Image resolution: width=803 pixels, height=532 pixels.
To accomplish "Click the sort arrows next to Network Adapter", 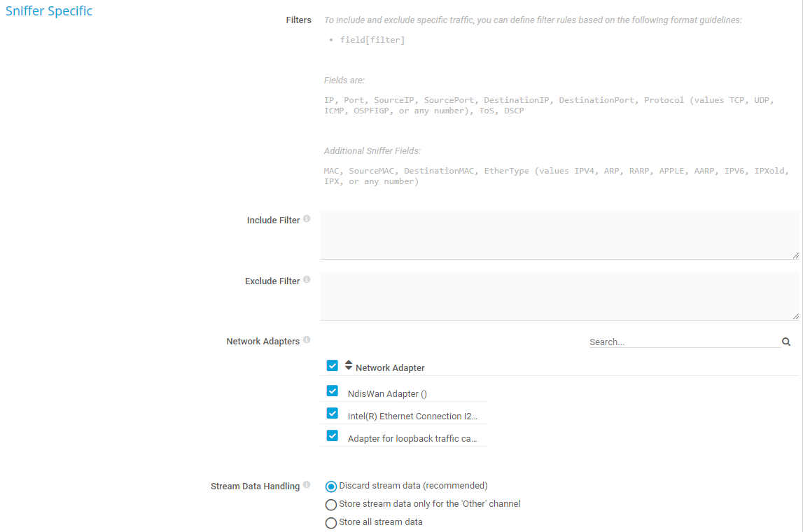I will (x=349, y=365).
